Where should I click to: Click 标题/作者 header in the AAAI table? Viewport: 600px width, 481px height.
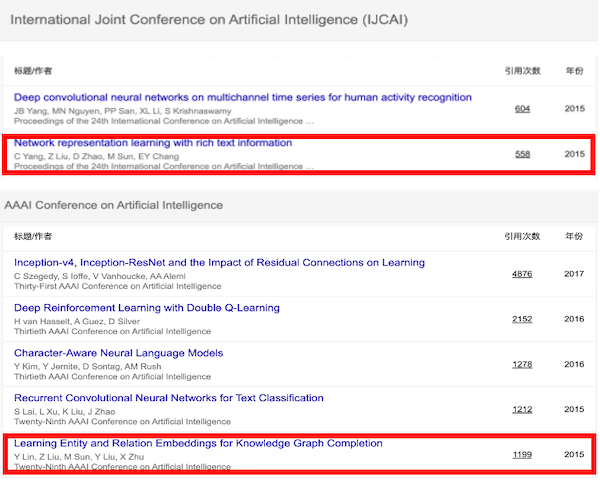(33, 237)
